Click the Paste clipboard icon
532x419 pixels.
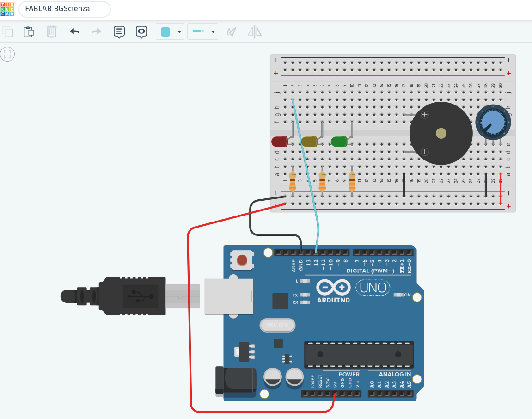pyautogui.click(x=29, y=31)
